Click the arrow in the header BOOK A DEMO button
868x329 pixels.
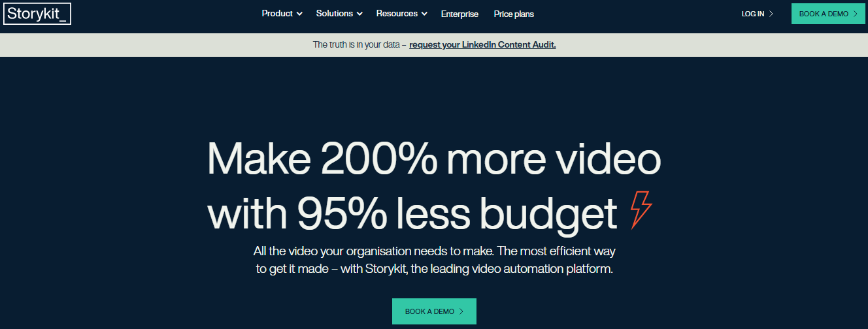pyautogui.click(x=855, y=14)
